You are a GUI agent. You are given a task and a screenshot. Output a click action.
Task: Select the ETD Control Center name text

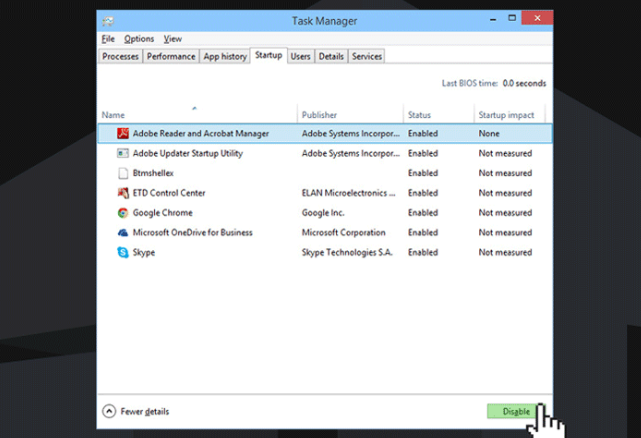169,193
